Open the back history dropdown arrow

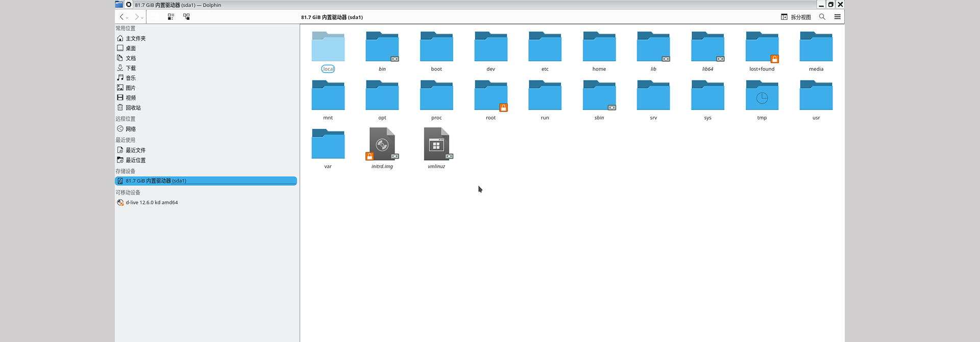(127, 18)
